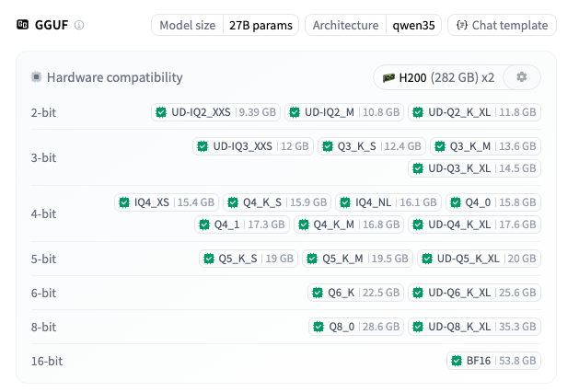The width and height of the screenshot is (579, 392).
Task: Open the Q3_K_M 13.6 GB variant
Action: pyautogui.click(x=486, y=146)
